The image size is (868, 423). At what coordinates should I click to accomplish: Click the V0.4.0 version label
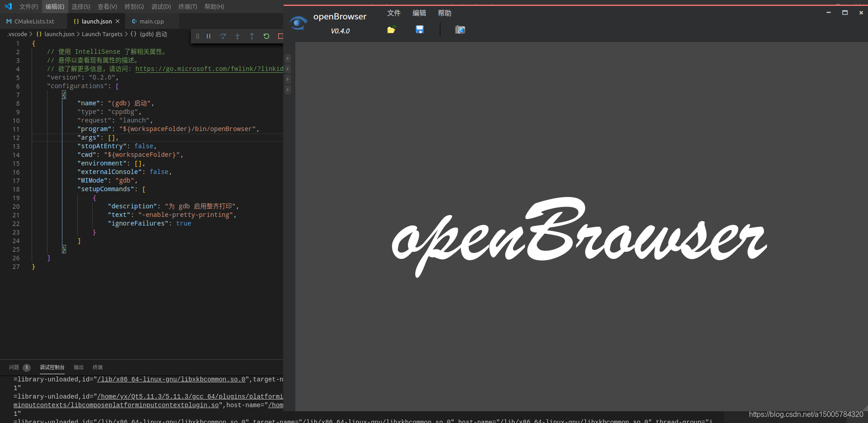pyautogui.click(x=340, y=31)
